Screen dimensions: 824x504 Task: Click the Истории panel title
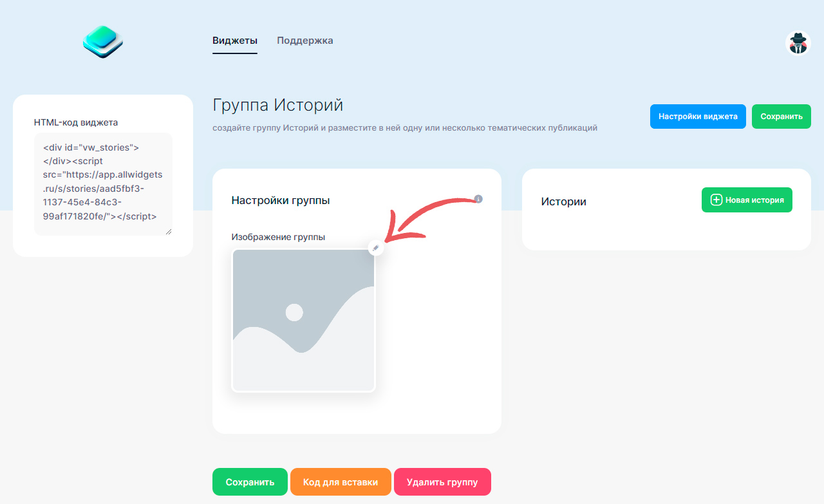[x=564, y=201]
